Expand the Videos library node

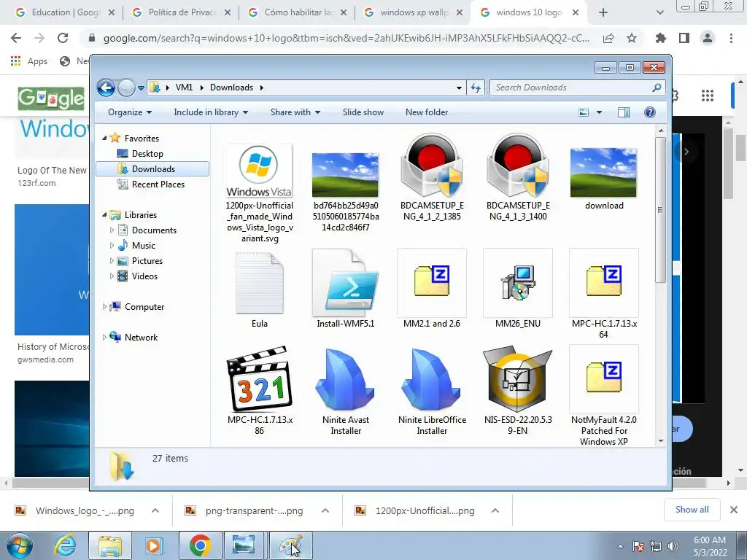click(x=112, y=276)
